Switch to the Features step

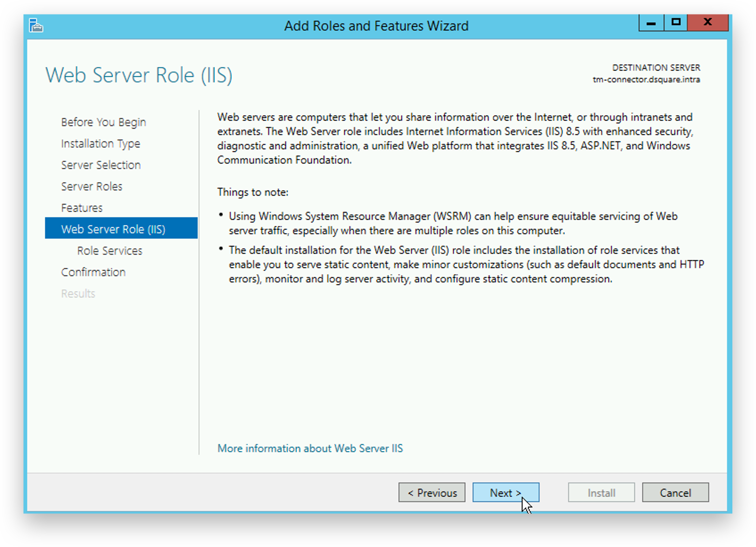click(82, 208)
